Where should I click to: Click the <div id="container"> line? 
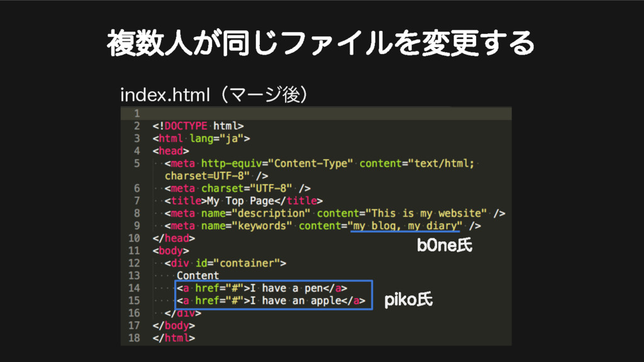[226, 263]
